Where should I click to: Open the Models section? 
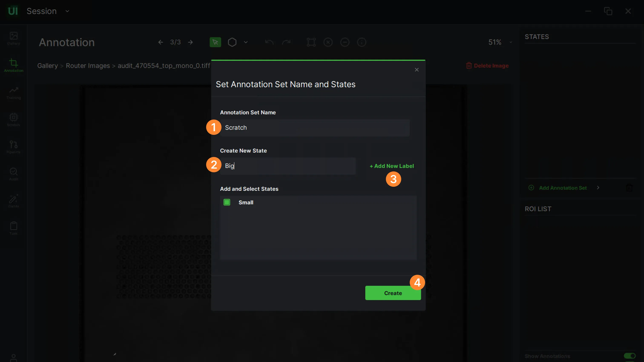pyautogui.click(x=13, y=120)
